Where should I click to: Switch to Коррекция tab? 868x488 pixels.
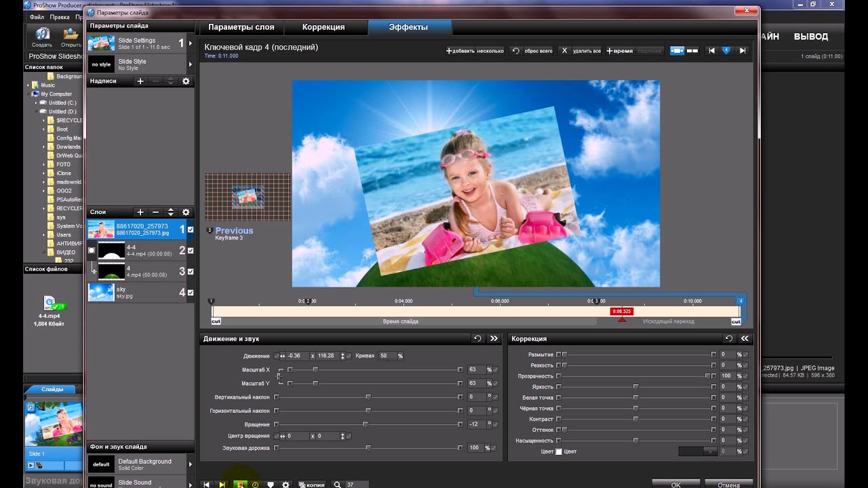[323, 27]
